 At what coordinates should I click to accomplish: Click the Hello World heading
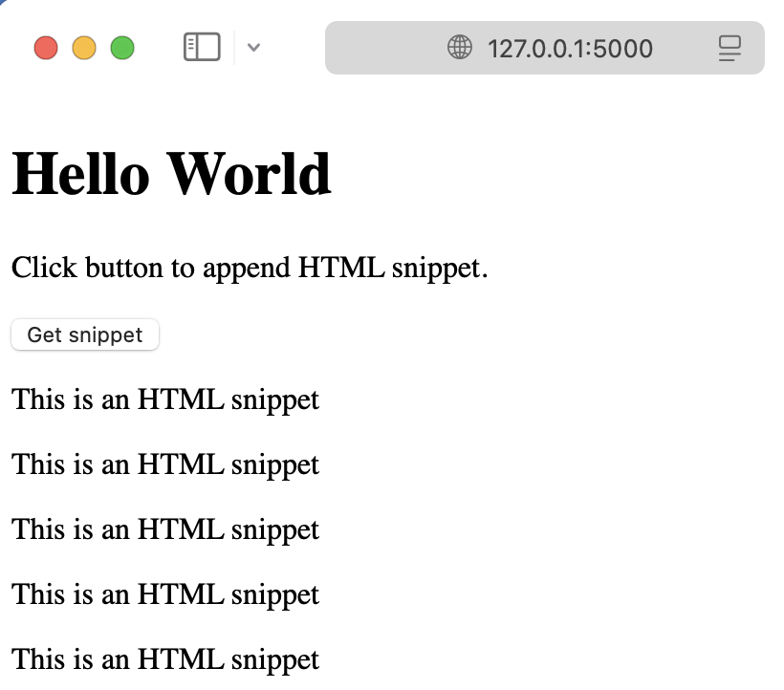[x=170, y=174]
